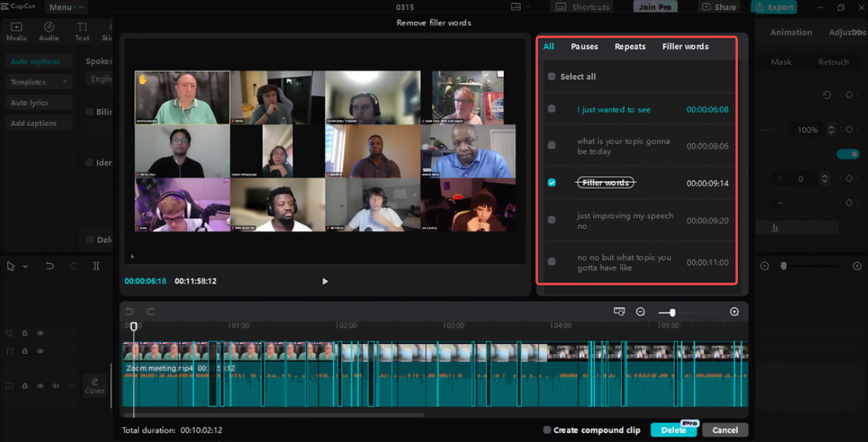Open the Media panel
This screenshot has height=442, width=868.
pyautogui.click(x=16, y=30)
